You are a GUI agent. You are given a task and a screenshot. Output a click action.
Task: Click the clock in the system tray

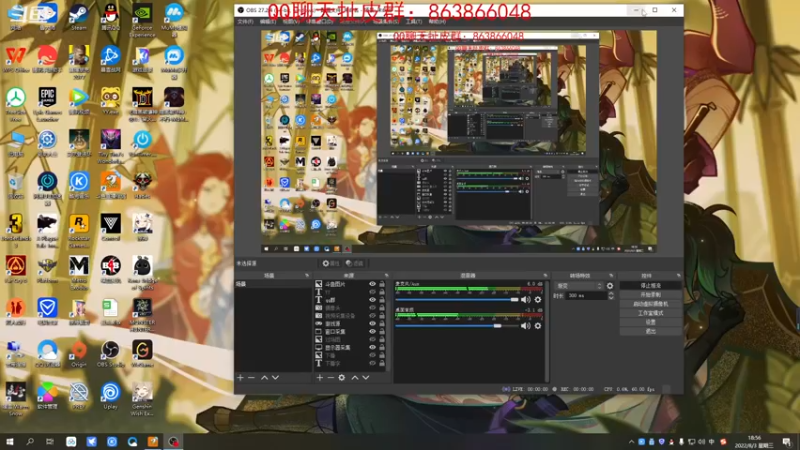pyautogui.click(x=754, y=441)
